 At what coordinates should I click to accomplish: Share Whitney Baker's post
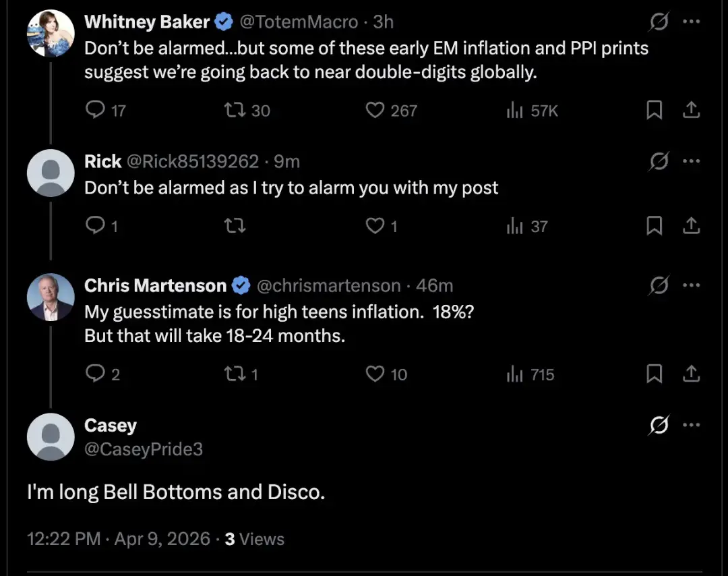691,110
